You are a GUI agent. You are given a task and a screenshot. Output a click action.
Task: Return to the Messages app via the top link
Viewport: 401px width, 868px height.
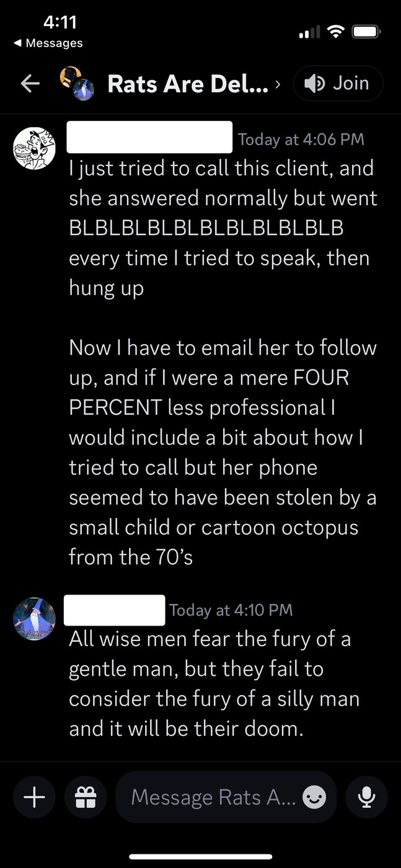coord(48,43)
